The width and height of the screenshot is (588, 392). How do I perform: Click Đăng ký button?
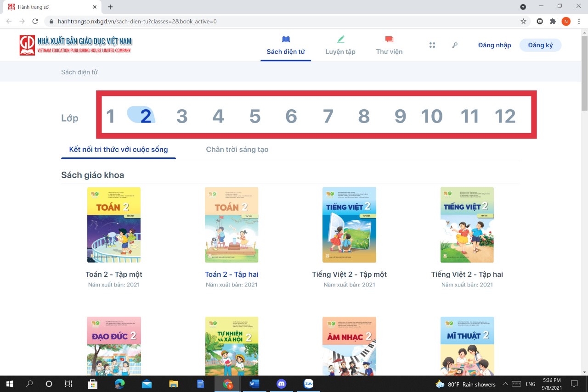pyautogui.click(x=540, y=45)
